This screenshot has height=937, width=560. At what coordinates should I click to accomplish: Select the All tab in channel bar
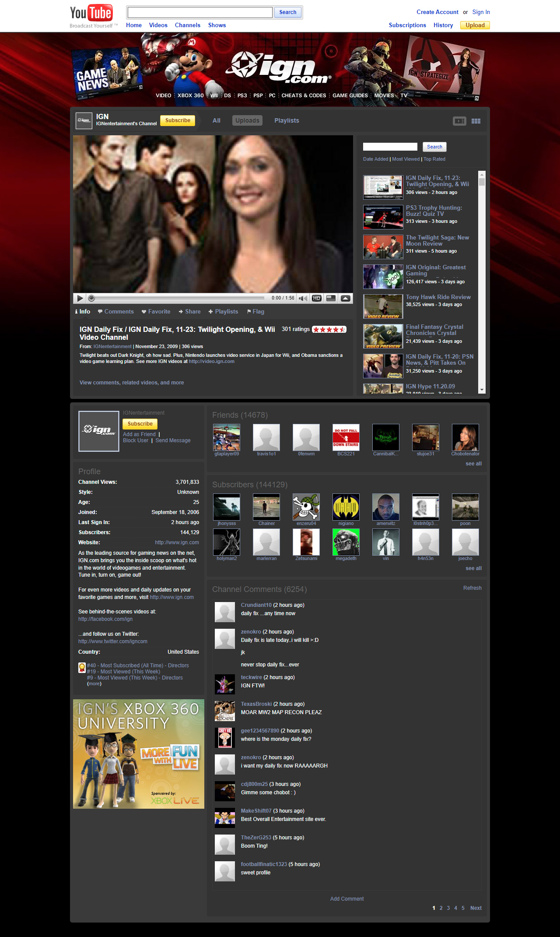pyautogui.click(x=217, y=120)
